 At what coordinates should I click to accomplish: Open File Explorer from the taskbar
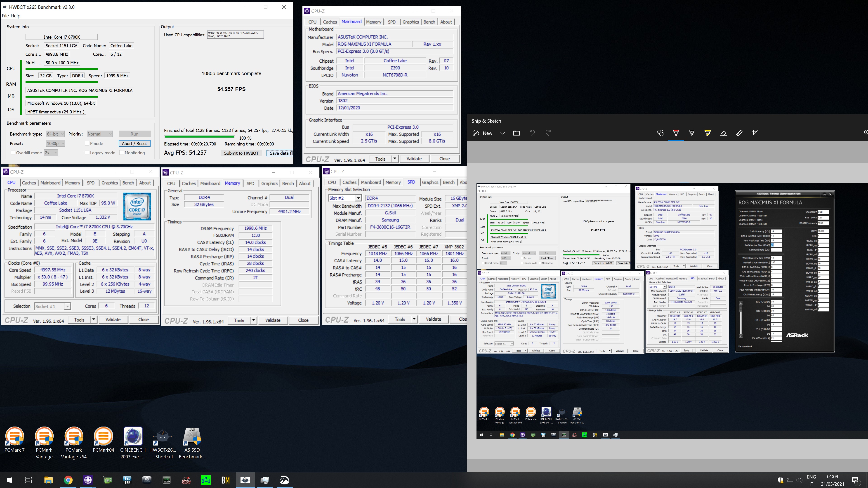48,480
